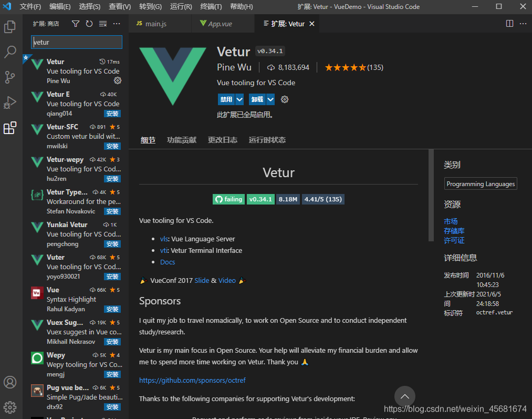Click the Disable (禁用) button
532x419 pixels.
[226, 99]
